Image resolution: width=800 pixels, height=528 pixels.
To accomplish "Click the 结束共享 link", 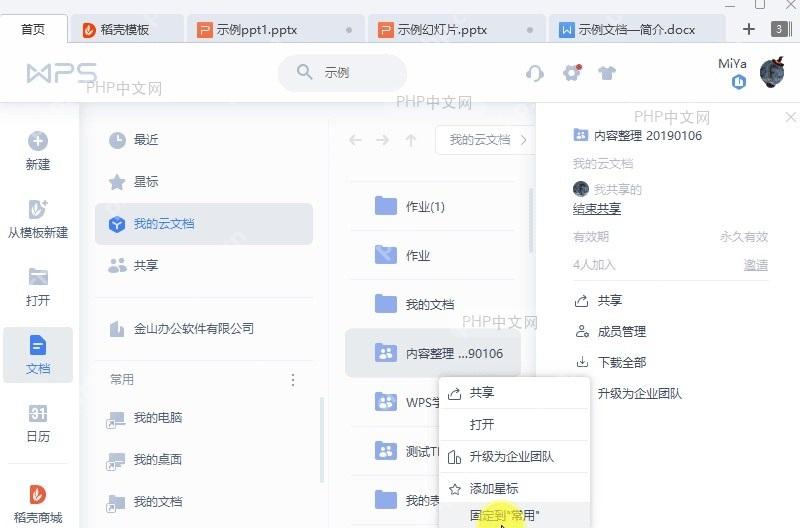I will coord(596,209).
